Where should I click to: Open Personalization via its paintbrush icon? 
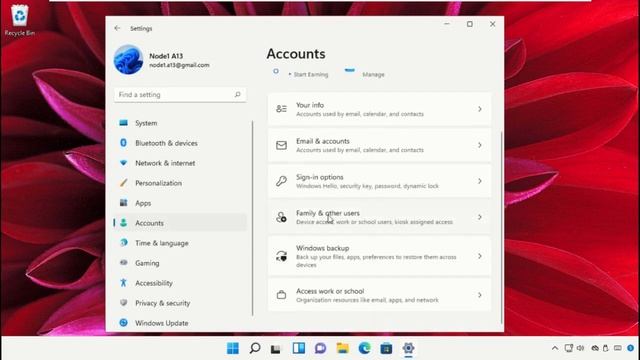[x=123, y=183]
